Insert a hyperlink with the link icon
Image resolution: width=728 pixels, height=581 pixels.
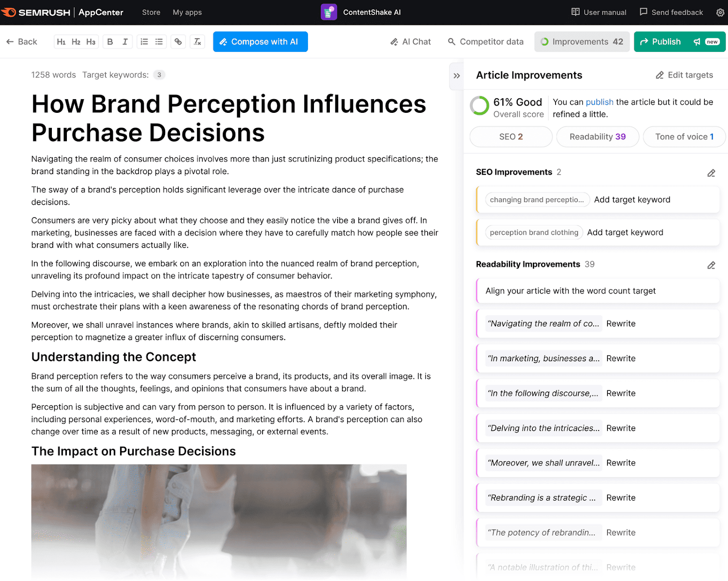(178, 41)
